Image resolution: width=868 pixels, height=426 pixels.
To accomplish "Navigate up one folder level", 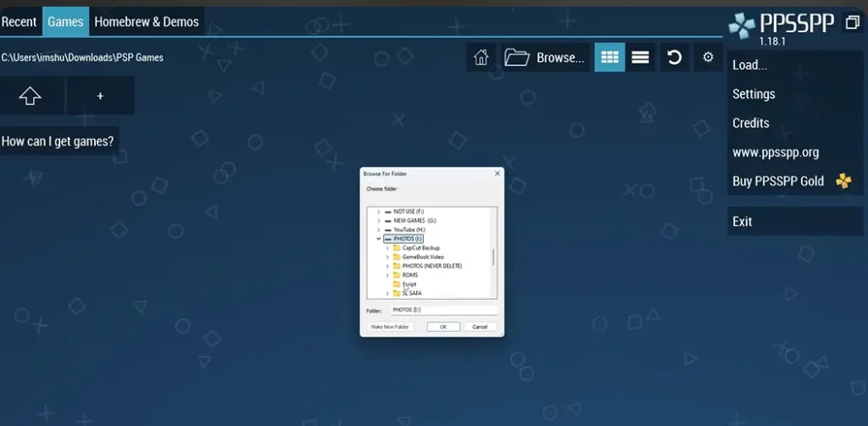I will (31, 96).
